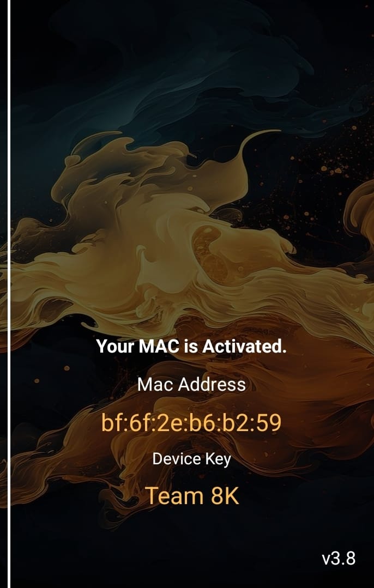Click the last octet '59' of MAC address

click(x=269, y=423)
